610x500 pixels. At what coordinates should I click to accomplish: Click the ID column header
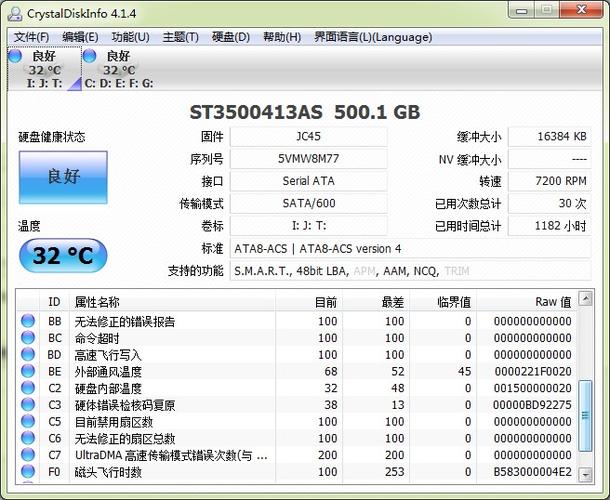(x=54, y=302)
